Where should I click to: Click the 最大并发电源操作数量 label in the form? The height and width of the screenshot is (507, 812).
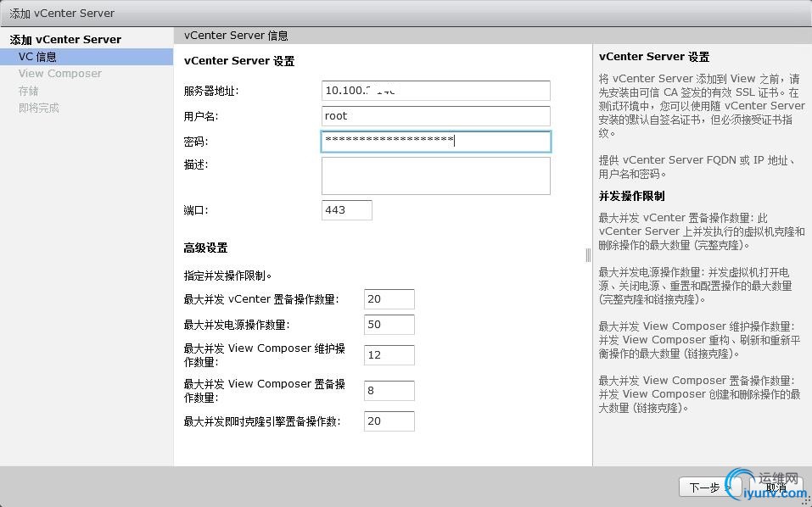pyautogui.click(x=237, y=325)
